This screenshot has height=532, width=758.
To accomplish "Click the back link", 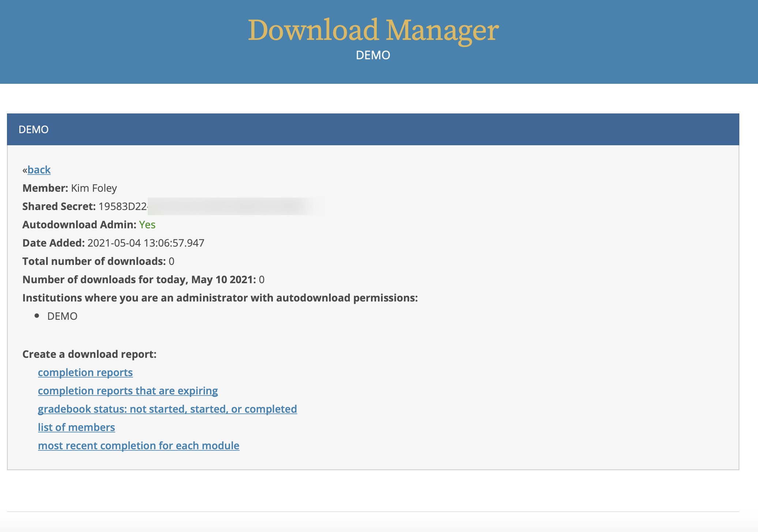I will (x=39, y=170).
